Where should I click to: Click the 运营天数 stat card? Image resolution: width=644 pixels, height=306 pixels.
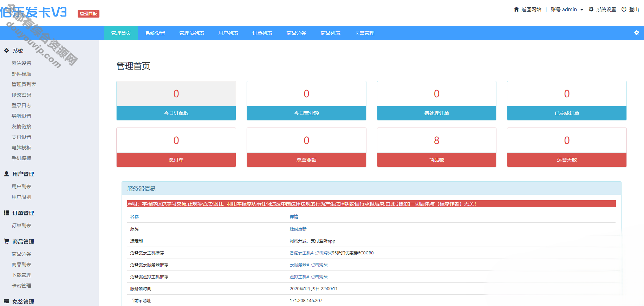[x=567, y=147]
